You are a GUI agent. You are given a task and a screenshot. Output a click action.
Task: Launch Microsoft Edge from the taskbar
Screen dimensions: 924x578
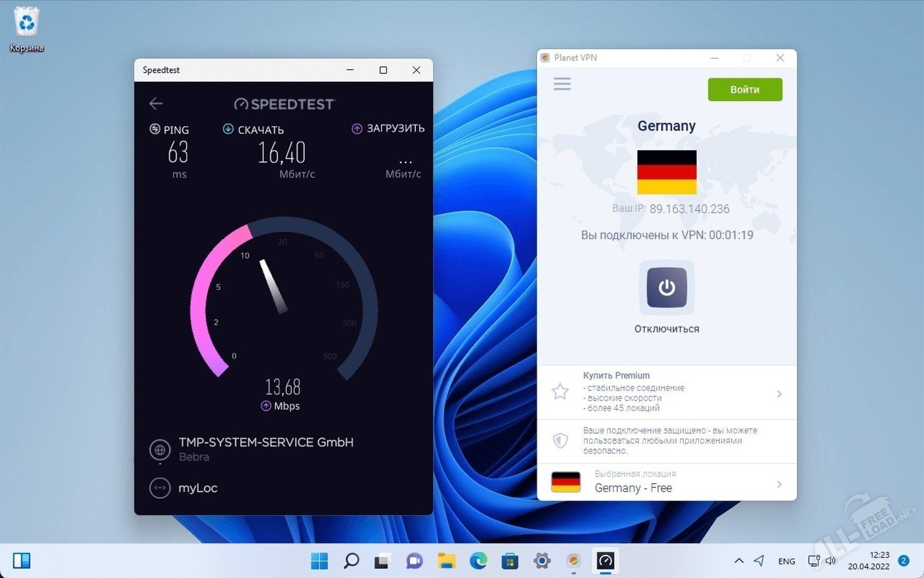click(478, 561)
